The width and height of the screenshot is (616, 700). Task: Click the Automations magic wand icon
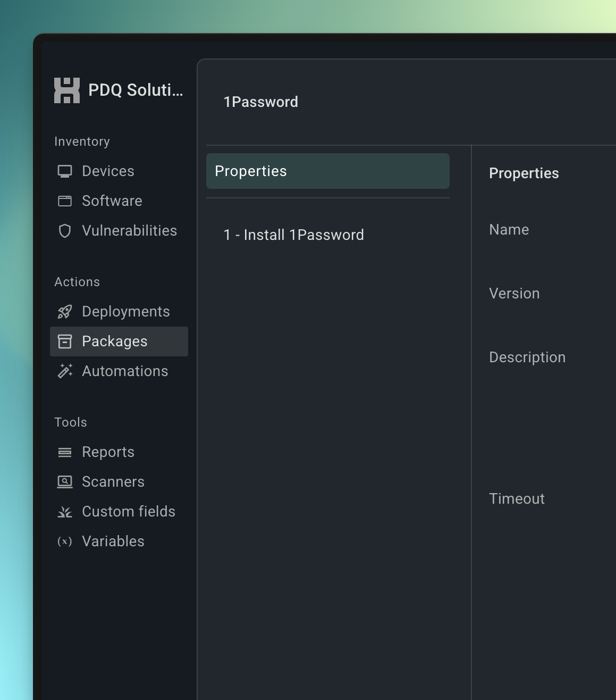pyautogui.click(x=65, y=371)
